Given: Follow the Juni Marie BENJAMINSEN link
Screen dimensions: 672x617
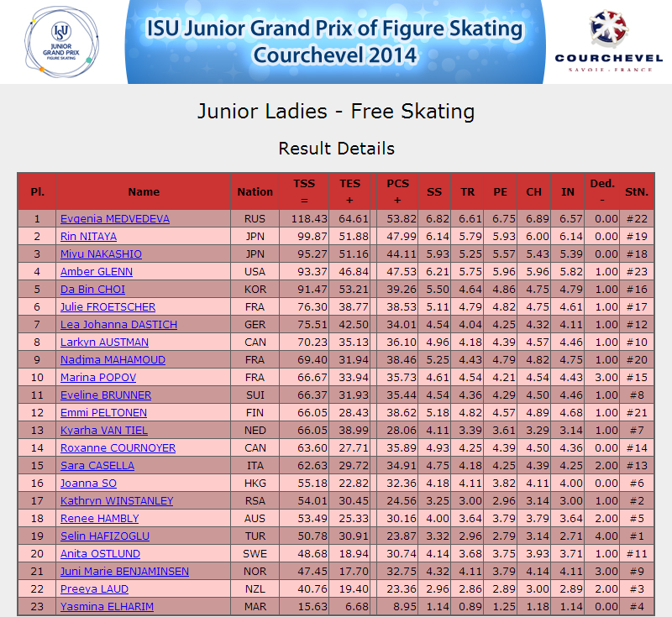Looking at the screenshot, I should coord(124,571).
